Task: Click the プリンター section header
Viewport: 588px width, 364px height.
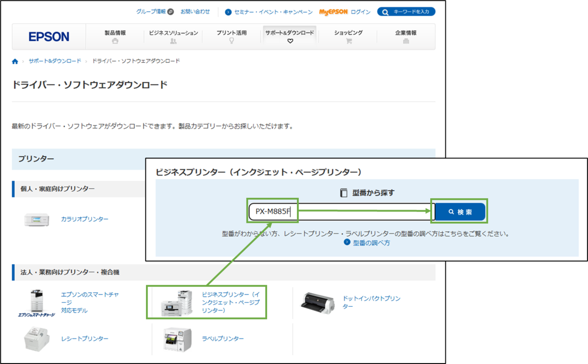Action: tap(223, 159)
